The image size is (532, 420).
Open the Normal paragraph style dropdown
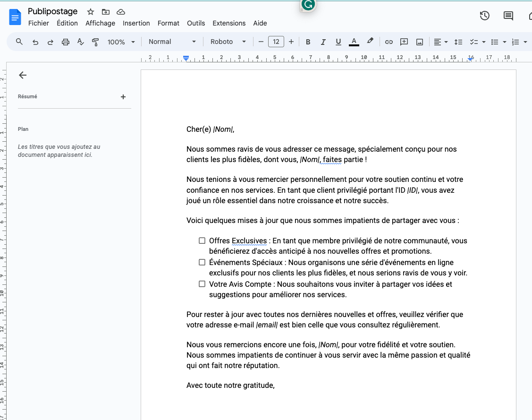pos(172,42)
